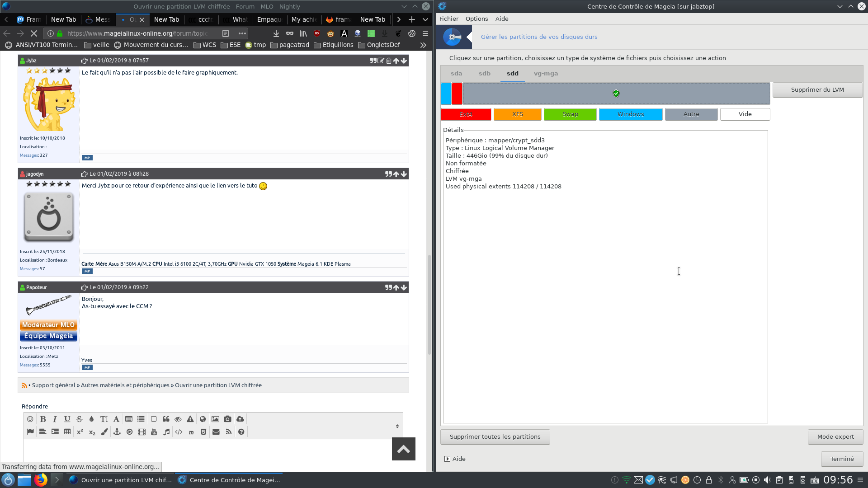Insert a YouTube video in reply
Screen dimensions: 868x488
click(x=154, y=432)
